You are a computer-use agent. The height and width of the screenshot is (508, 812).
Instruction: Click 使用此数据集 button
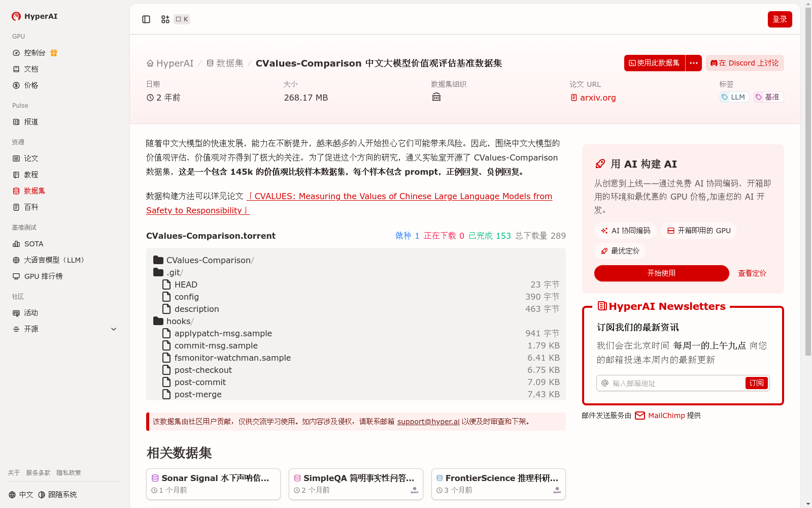(654, 63)
